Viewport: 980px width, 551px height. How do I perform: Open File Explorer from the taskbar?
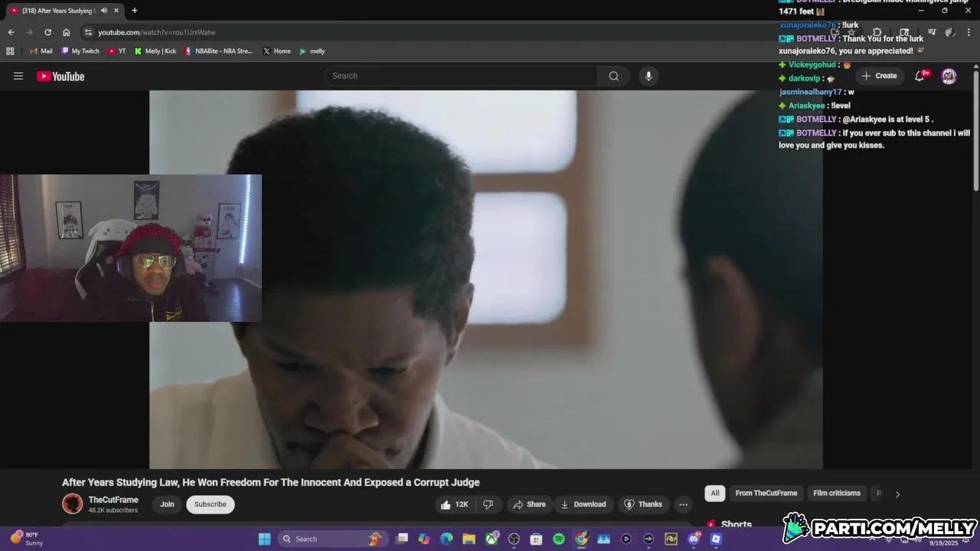pos(469,539)
